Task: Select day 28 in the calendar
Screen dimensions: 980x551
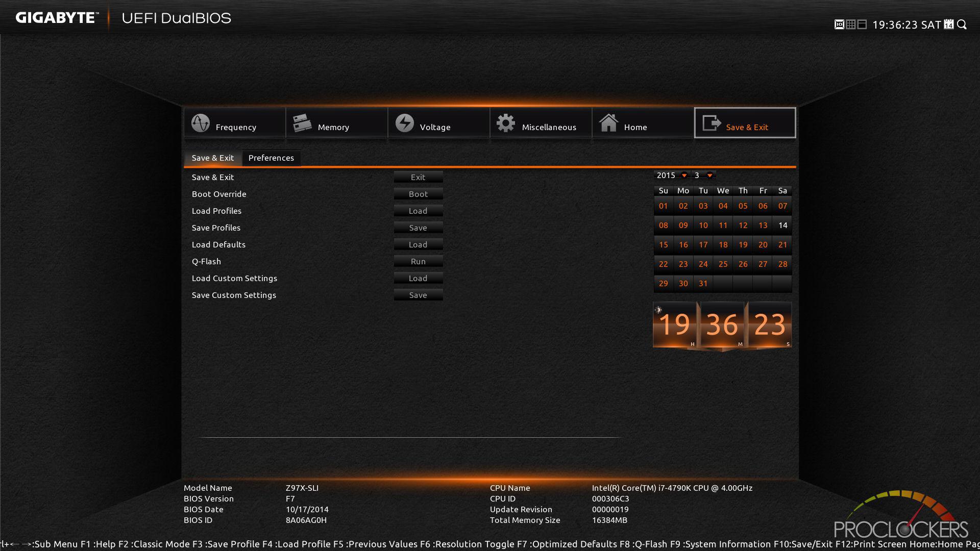Action: click(782, 264)
